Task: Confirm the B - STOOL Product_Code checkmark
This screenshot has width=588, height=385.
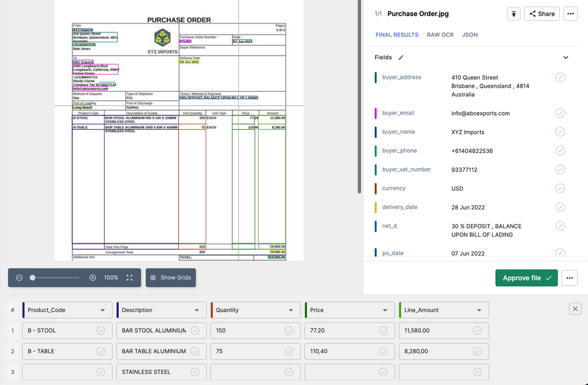Action: 101,330
